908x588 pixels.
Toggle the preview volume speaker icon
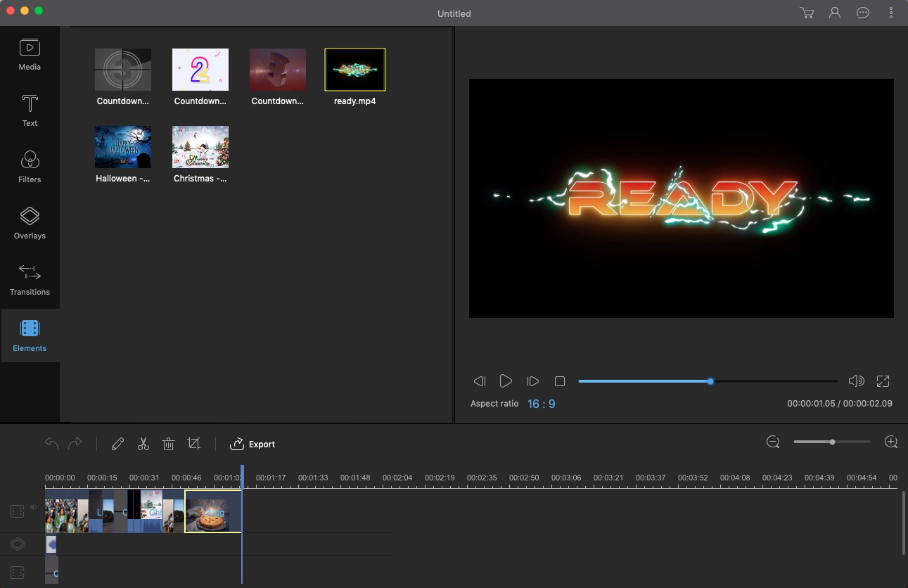[x=856, y=381]
